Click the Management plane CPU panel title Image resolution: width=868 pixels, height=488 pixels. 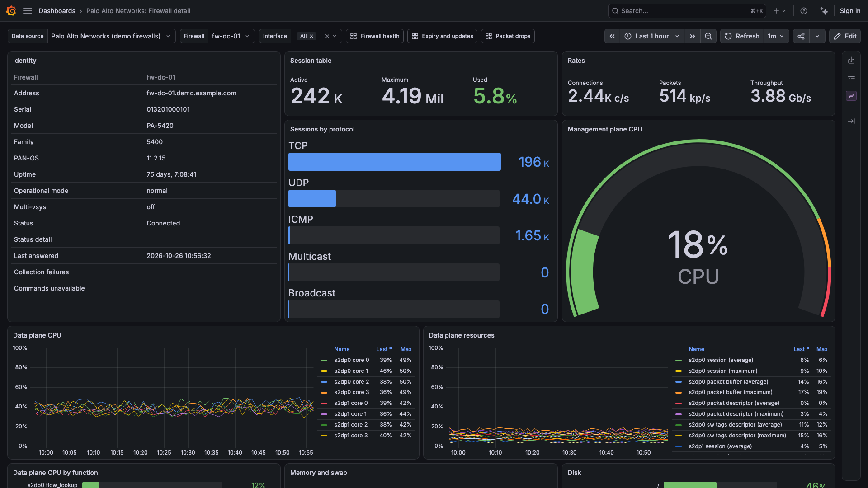pyautogui.click(x=604, y=129)
